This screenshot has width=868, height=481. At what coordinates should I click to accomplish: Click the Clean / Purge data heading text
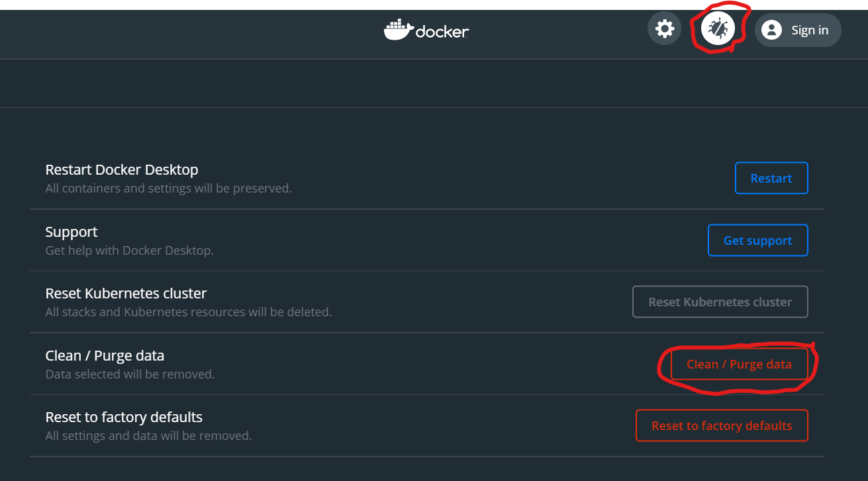[105, 355]
